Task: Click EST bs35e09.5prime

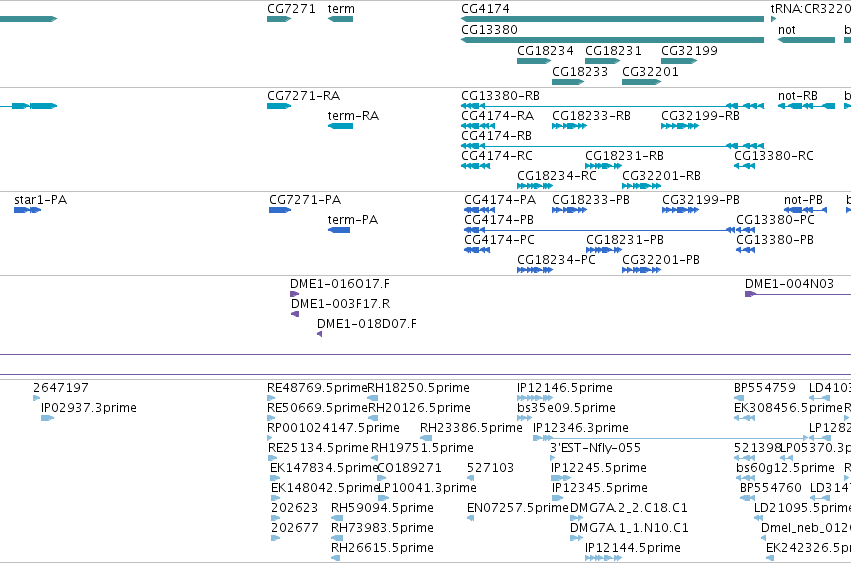Action: (566, 408)
